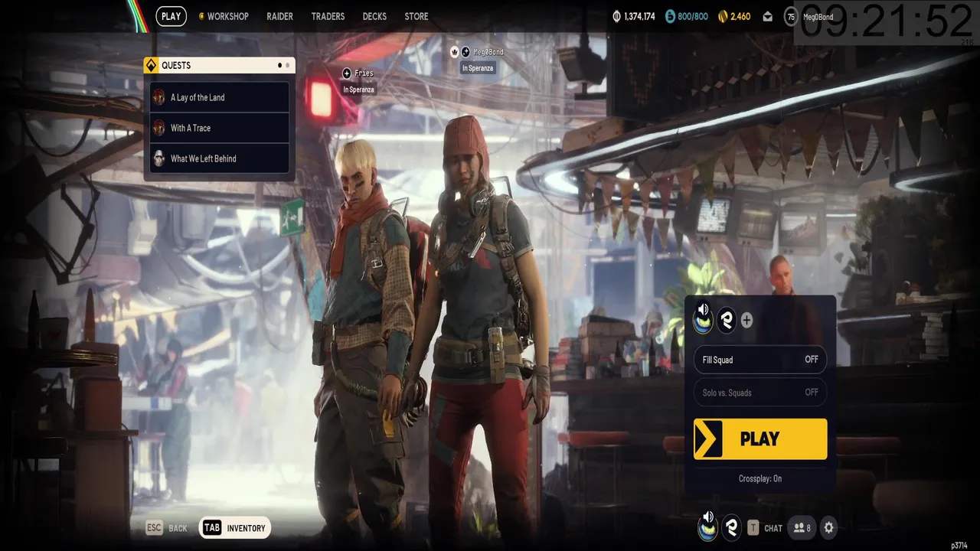The image size is (980, 551).
Task: Select the PLAY tab in the top menu
Action: point(171,16)
